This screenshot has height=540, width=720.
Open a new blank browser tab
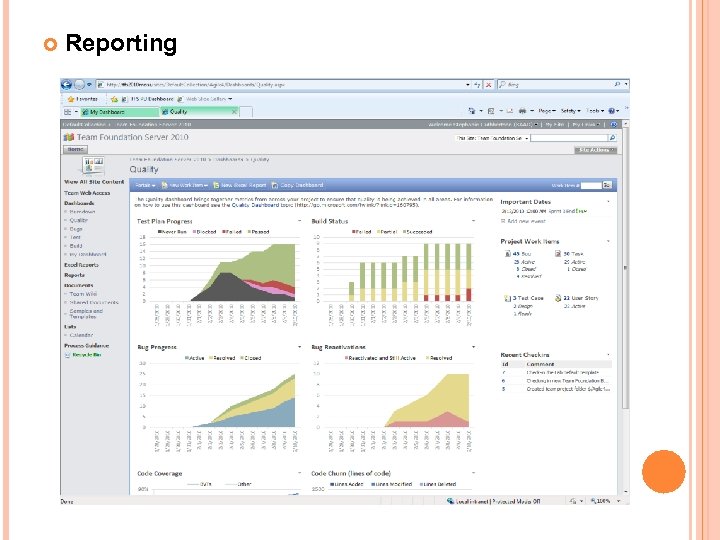point(246,112)
